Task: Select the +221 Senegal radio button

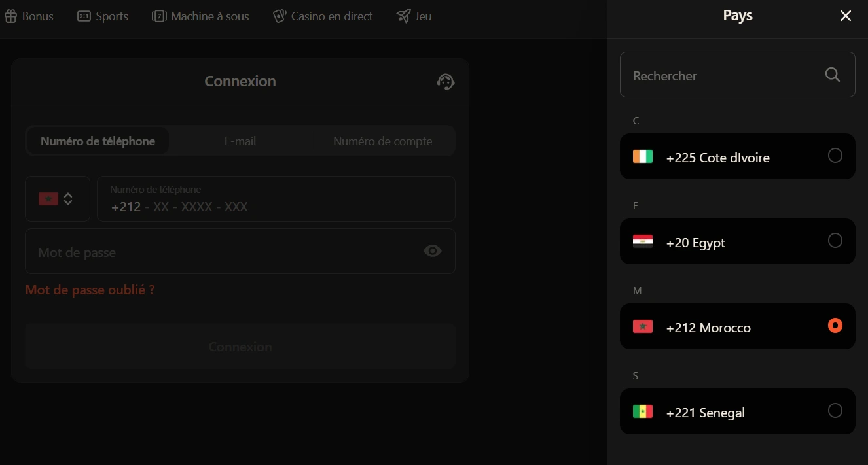Action: click(x=835, y=411)
